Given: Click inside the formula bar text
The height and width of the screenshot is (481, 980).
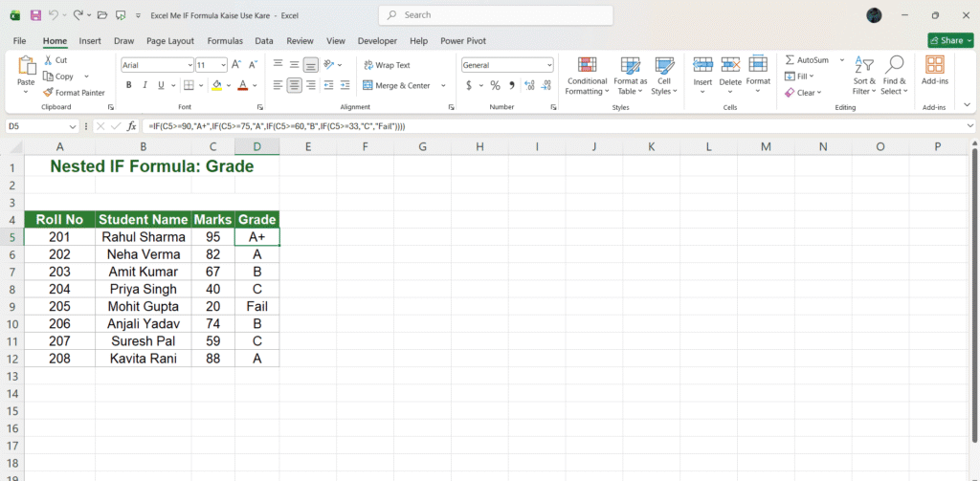Looking at the screenshot, I should pyautogui.click(x=277, y=126).
